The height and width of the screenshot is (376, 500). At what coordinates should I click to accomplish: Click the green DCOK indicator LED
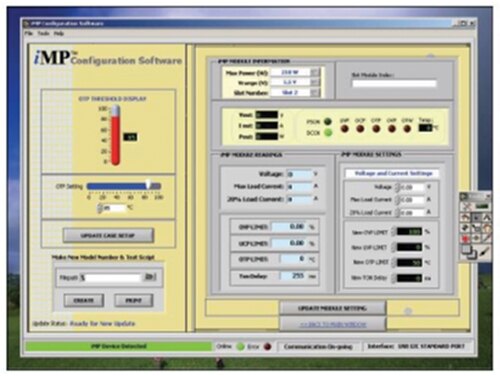coord(328,133)
